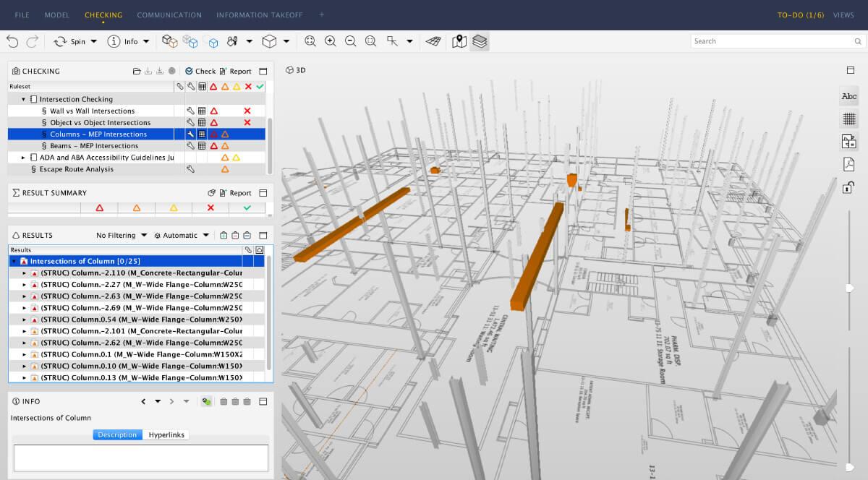The image size is (868, 480).
Task: Click the Check button in Checking panel
Action: coord(200,72)
